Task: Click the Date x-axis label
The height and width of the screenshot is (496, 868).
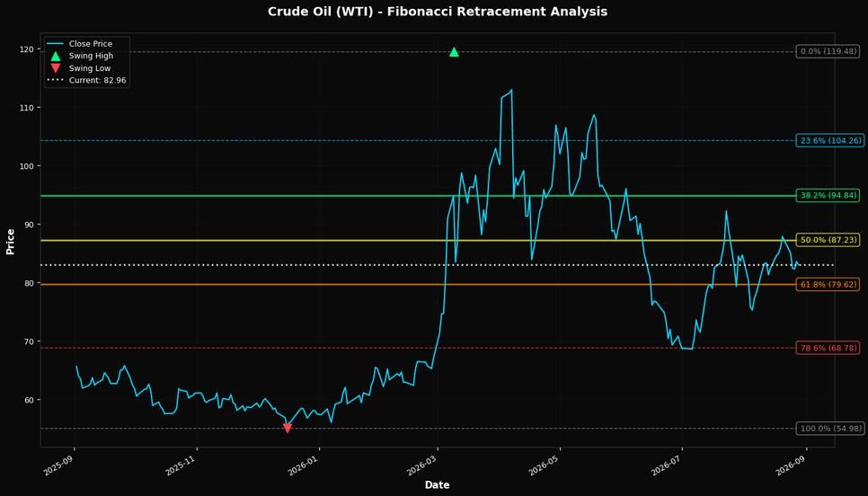Action: 437,485
